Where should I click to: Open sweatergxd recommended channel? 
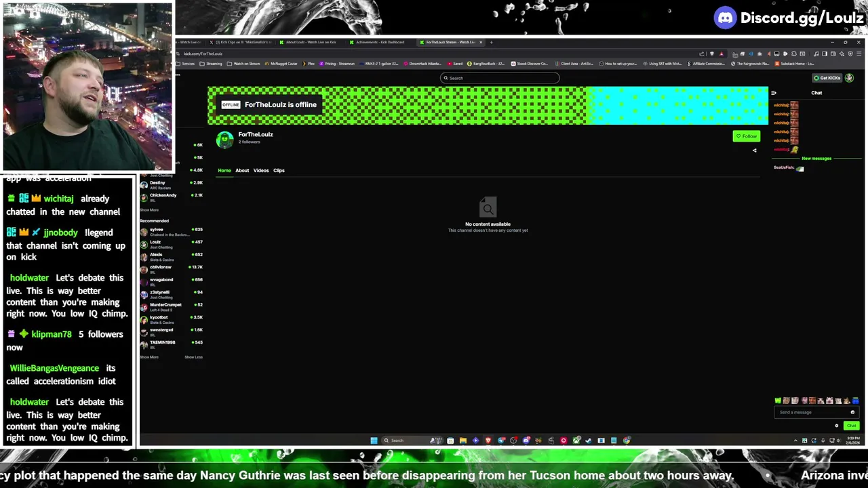click(x=171, y=332)
